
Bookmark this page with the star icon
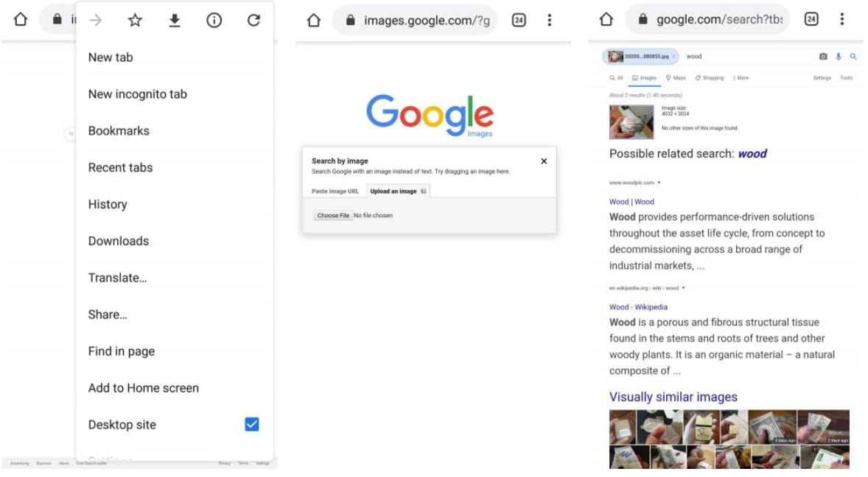point(135,21)
